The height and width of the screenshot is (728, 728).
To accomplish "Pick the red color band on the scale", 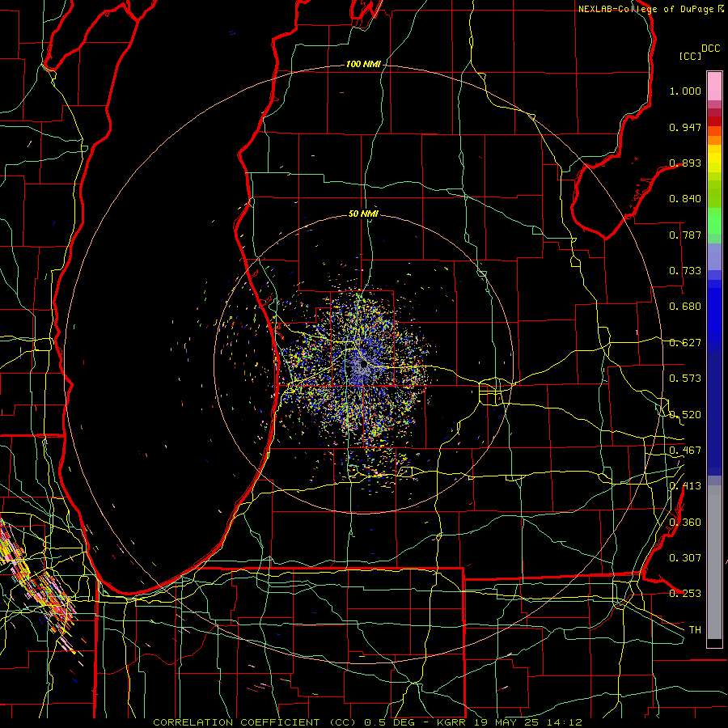I will coord(714,121).
